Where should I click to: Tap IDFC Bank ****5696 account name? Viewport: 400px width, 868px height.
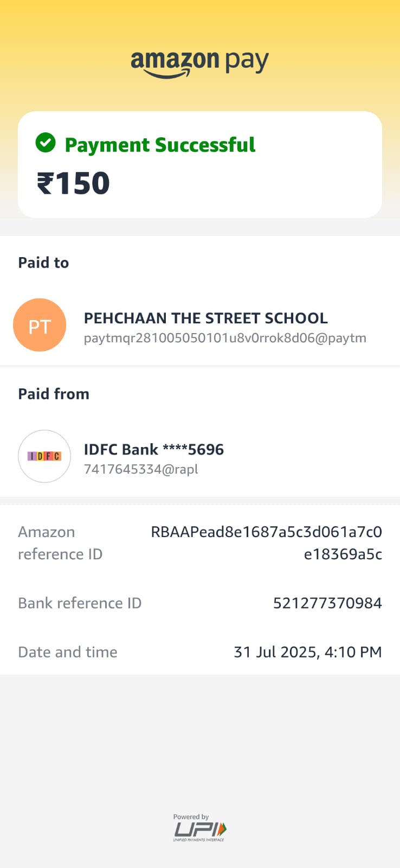[x=153, y=449]
